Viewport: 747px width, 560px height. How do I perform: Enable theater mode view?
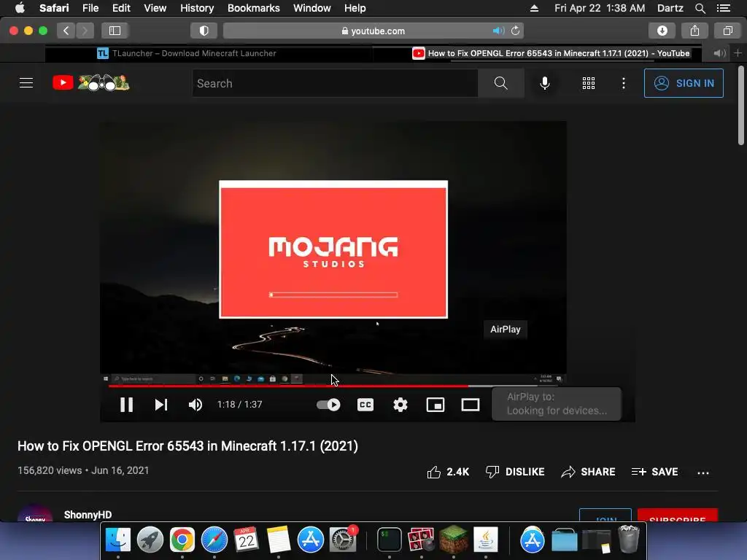tap(471, 404)
